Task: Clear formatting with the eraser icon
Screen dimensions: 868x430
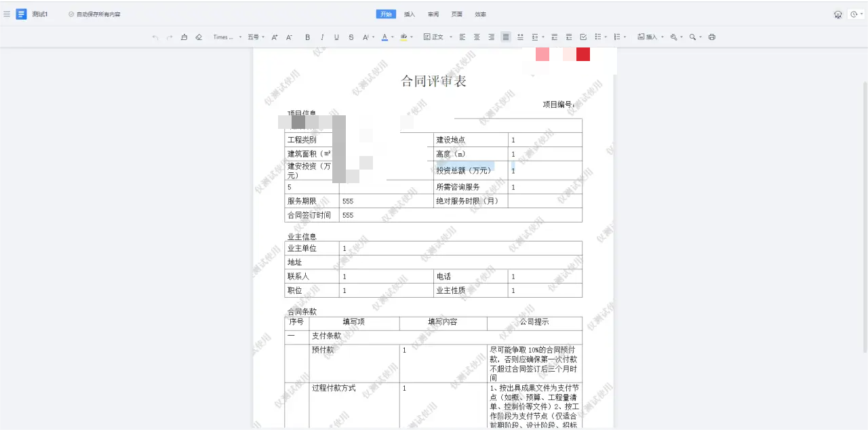Action: click(198, 37)
